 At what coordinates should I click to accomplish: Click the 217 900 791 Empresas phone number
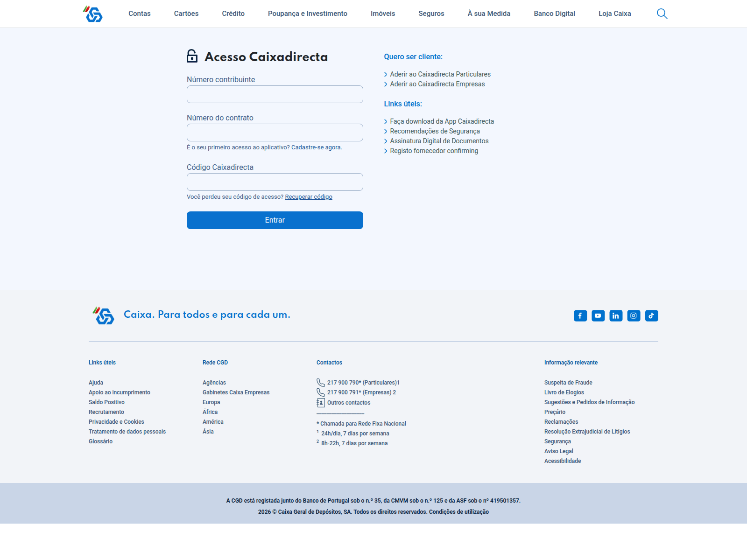pos(361,392)
